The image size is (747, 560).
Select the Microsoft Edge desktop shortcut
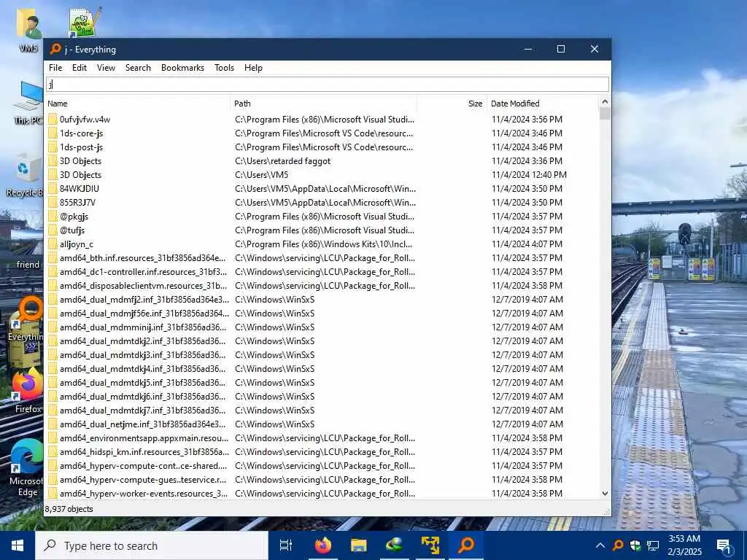click(26, 468)
